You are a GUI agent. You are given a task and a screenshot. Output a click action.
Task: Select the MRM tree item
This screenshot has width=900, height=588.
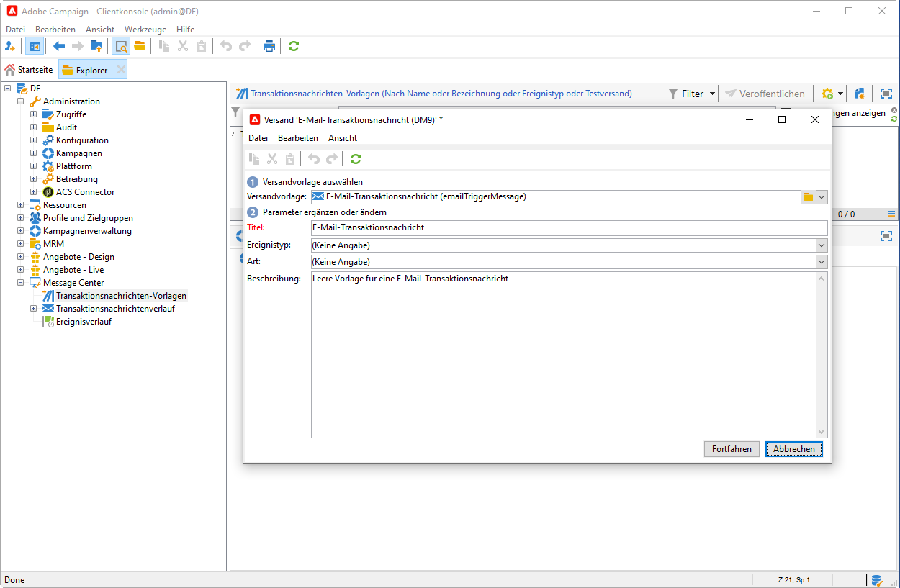point(53,244)
